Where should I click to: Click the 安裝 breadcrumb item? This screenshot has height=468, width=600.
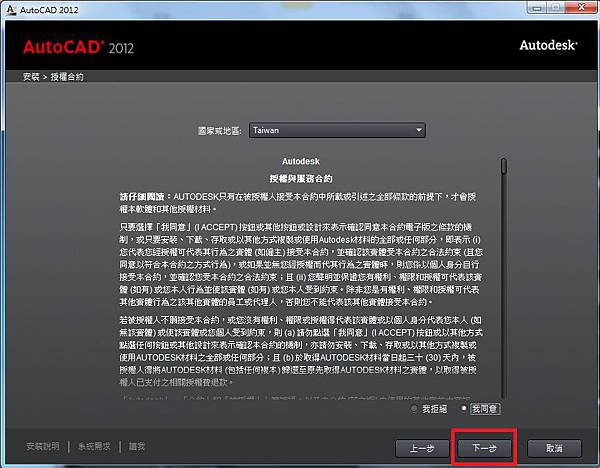click(31, 77)
